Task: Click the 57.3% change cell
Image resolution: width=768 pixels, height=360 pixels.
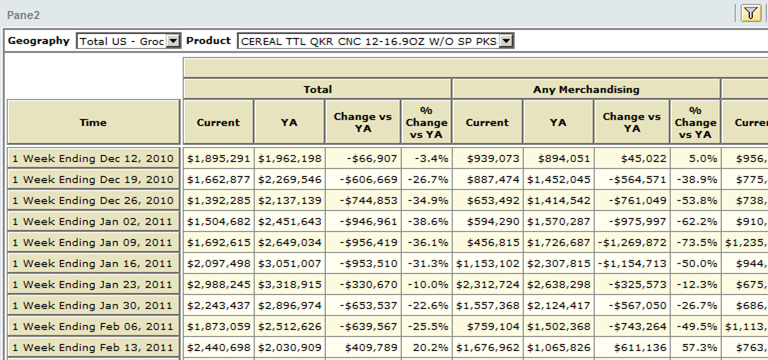Action: 695,347
